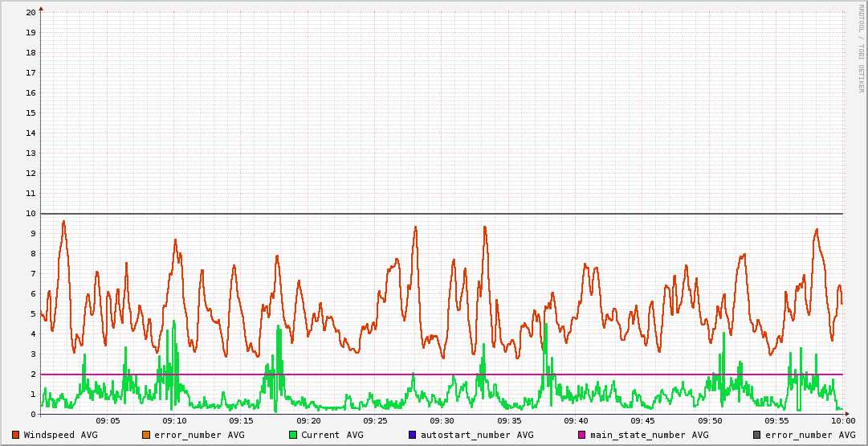Click the 10:00 time axis label
This screenshot has height=446, width=868.
(x=842, y=420)
